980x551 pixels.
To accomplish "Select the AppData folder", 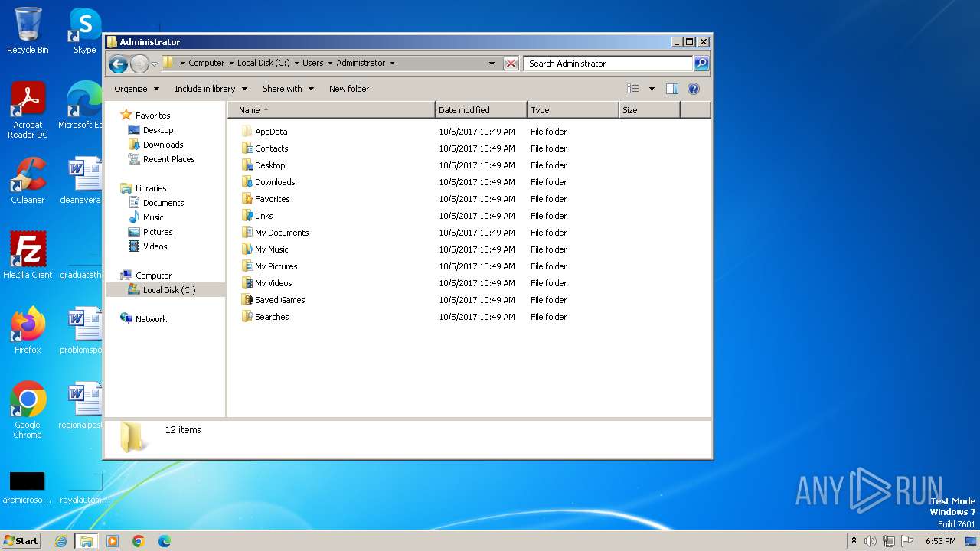I will point(271,132).
